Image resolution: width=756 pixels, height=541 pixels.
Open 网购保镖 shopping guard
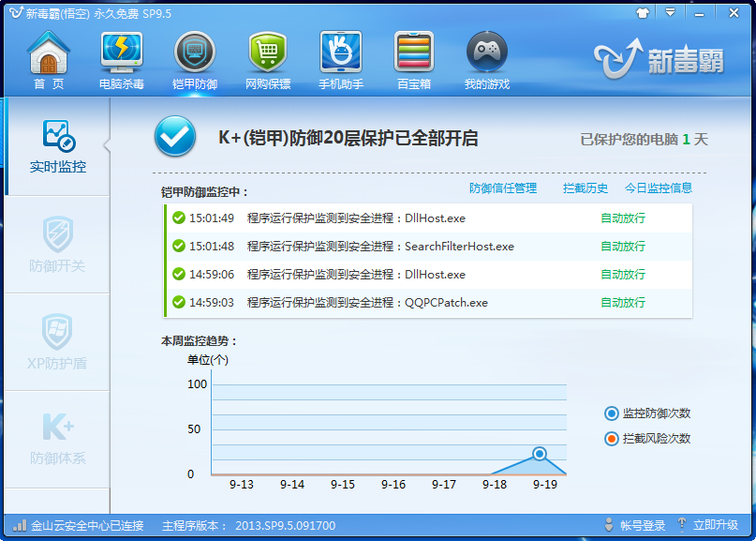click(x=268, y=60)
